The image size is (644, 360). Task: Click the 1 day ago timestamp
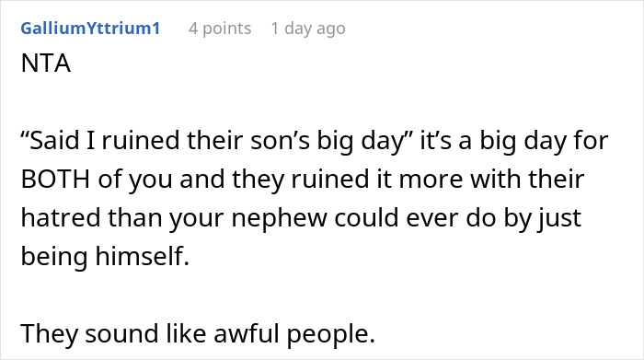pyautogui.click(x=308, y=29)
